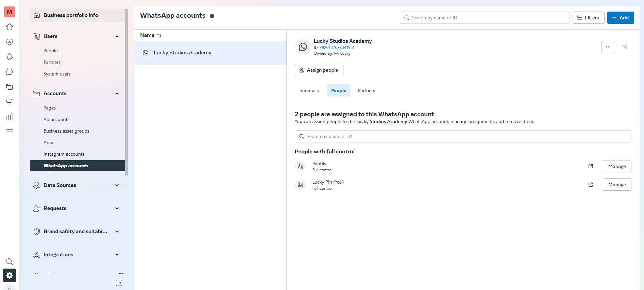Open Ad accounts
Image resolution: width=644 pixels, height=290 pixels.
click(x=56, y=119)
